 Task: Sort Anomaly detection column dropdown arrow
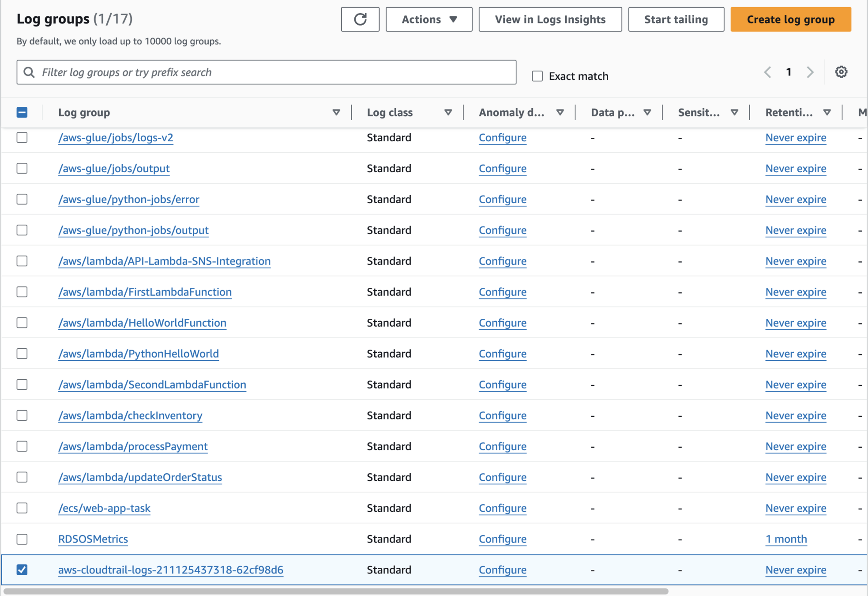[560, 113]
